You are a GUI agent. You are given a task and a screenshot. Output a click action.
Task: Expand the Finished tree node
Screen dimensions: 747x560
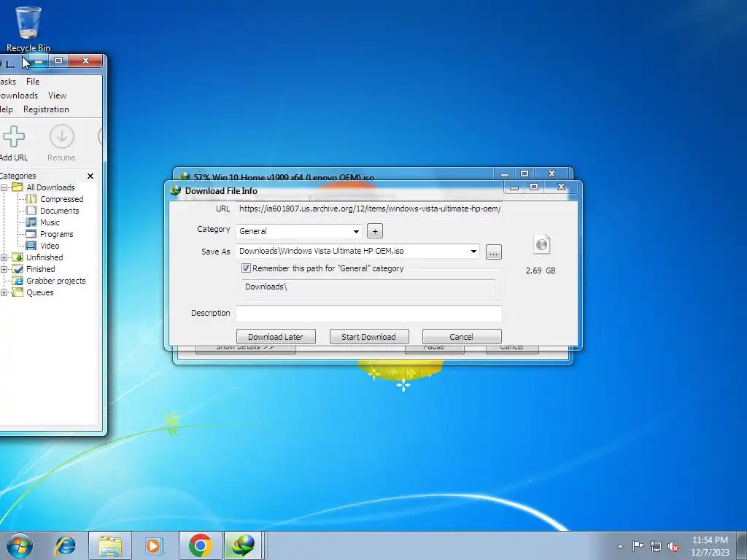(x=4, y=270)
